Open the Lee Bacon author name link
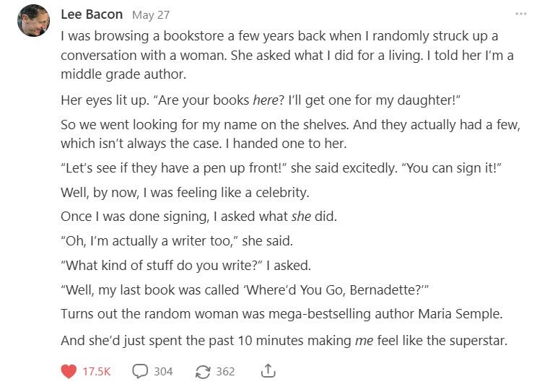This screenshot has width=550, height=392. pyautogui.click(x=92, y=14)
